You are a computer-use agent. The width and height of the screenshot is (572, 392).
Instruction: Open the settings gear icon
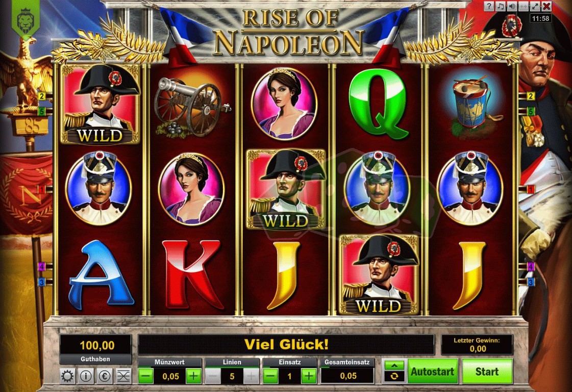click(67, 376)
